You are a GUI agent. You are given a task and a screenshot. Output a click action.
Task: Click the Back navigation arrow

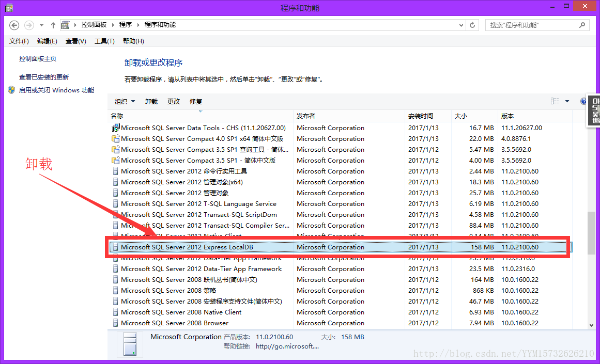coord(14,25)
